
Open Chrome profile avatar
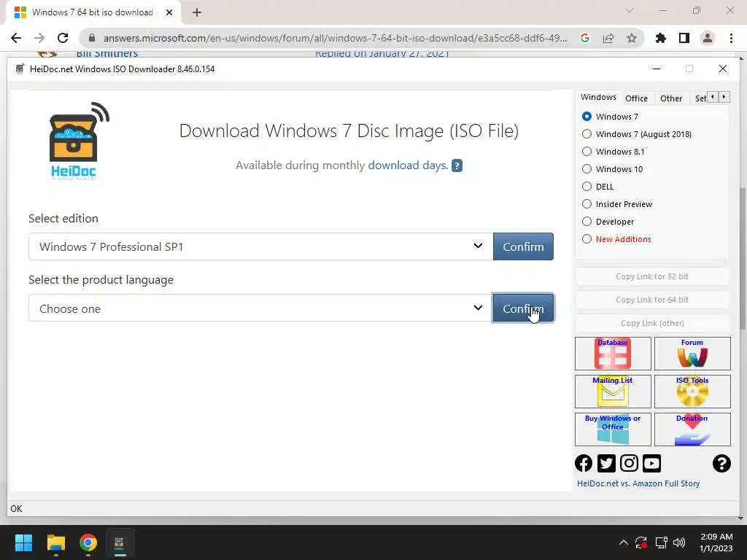(x=708, y=38)
